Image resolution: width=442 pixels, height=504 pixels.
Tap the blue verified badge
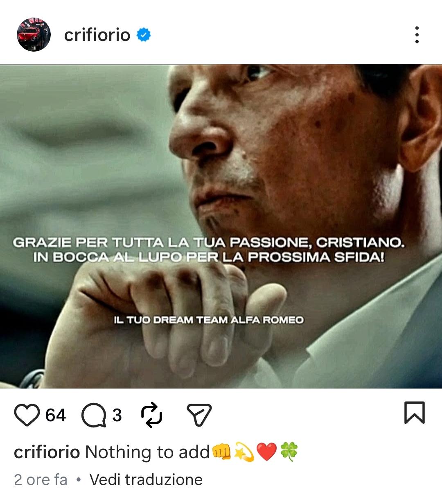tap(144, 35)
